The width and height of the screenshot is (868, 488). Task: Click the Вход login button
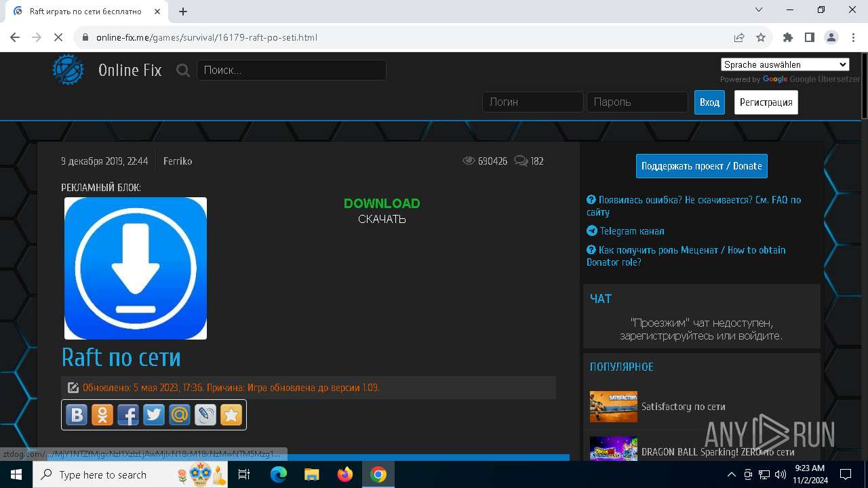click(x=709, y=102)
